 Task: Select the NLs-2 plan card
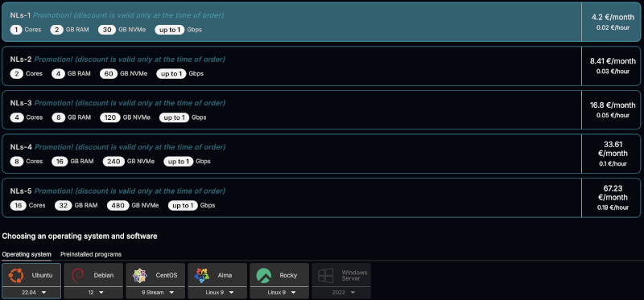(x=321, y=66)
